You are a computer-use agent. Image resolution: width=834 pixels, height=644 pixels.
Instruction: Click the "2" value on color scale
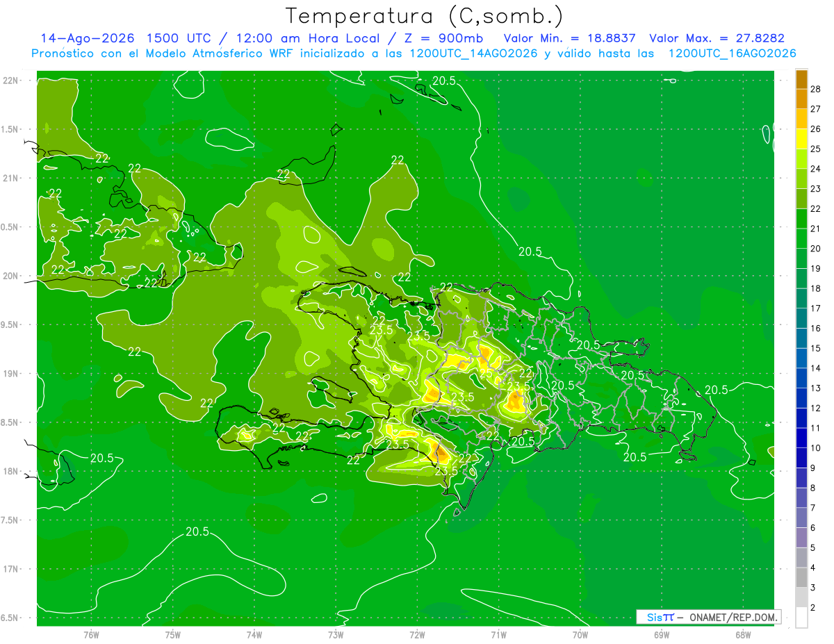point(813,608)
